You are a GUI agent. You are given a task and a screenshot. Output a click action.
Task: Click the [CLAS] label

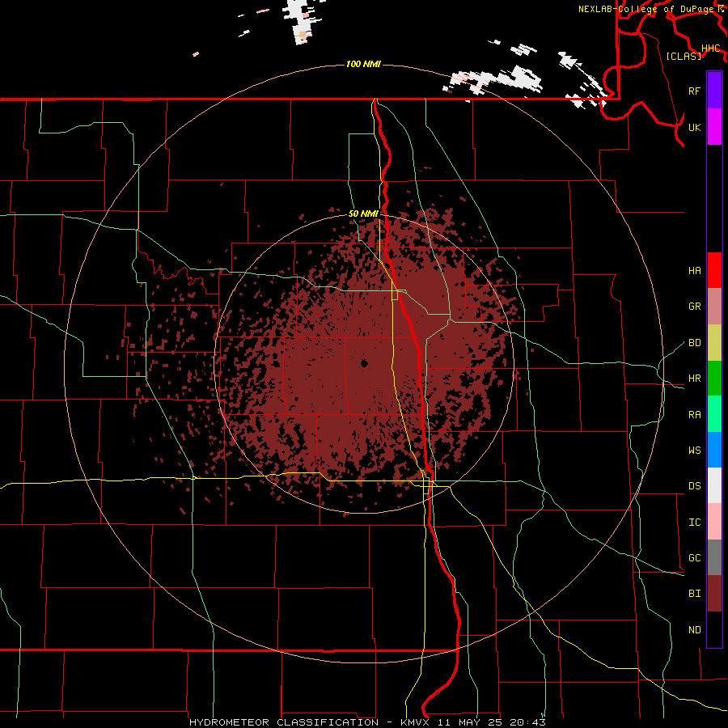pyautogui.click(x=684, y=56)
